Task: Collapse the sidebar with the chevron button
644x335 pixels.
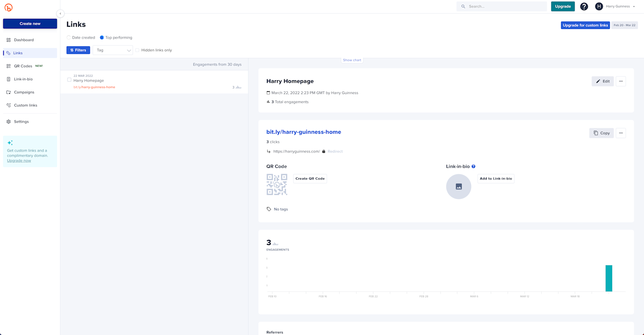Action: pos(60,13)
